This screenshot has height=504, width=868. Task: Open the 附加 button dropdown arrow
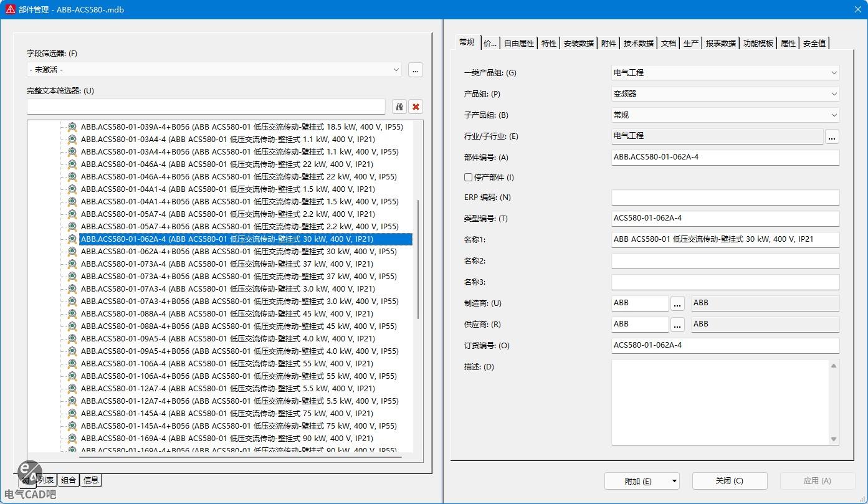pos(674,481)
